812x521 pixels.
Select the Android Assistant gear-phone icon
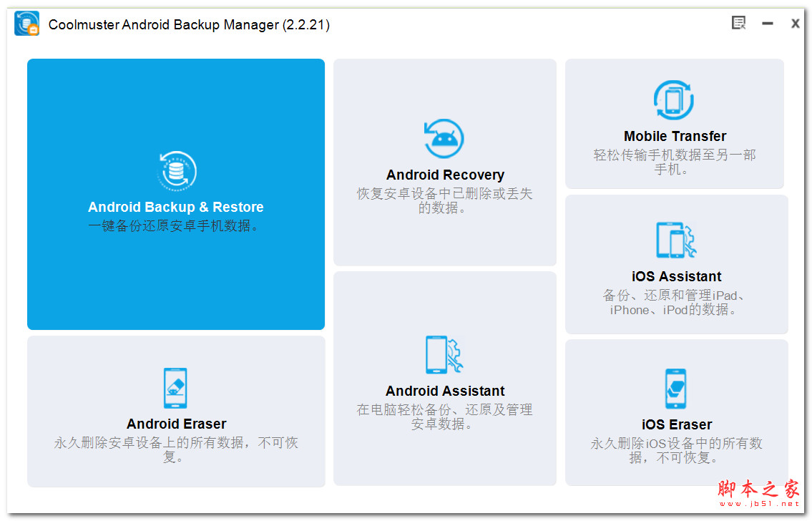[x=444, y=356]
